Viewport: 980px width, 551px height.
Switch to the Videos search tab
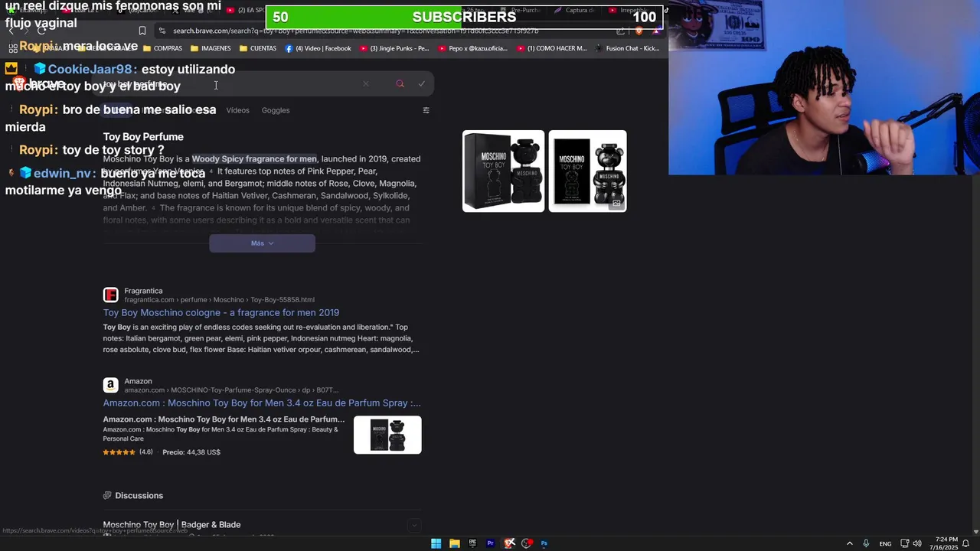[237, 110]
